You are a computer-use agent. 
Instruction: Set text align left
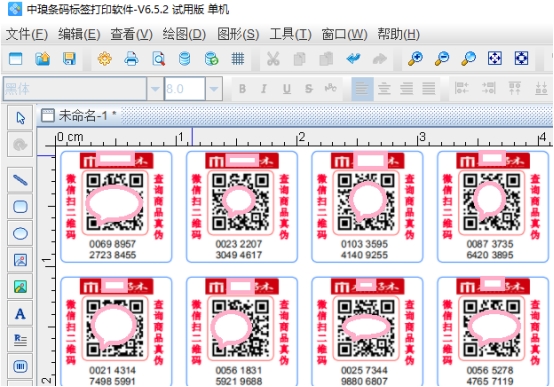point(362,88)
